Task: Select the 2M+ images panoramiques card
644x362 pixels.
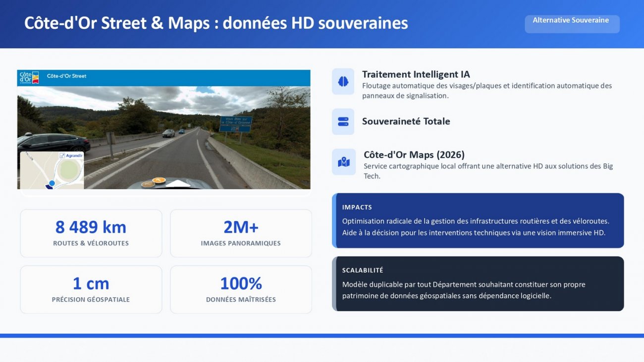Action: (241, 233)
